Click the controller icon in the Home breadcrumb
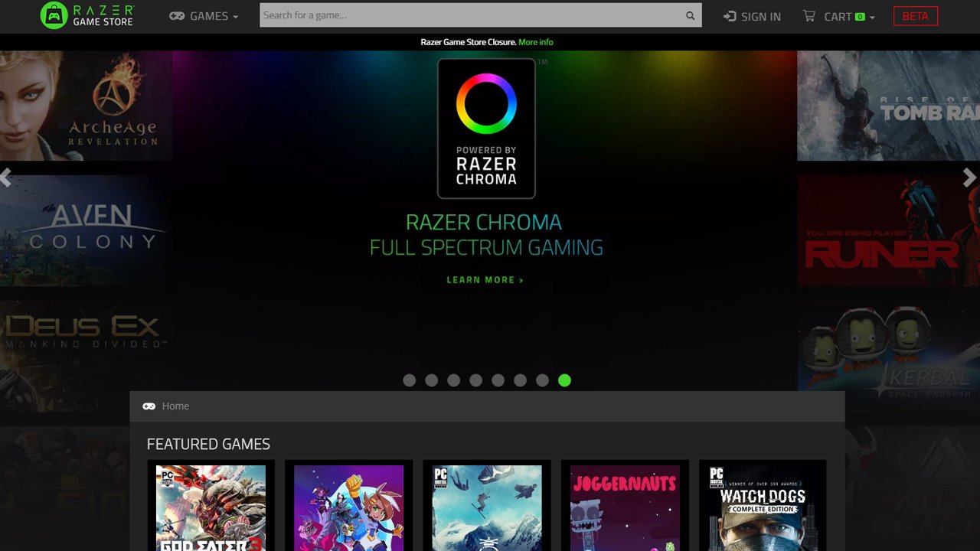The image size is (980, 551). (x=148, y=406)
